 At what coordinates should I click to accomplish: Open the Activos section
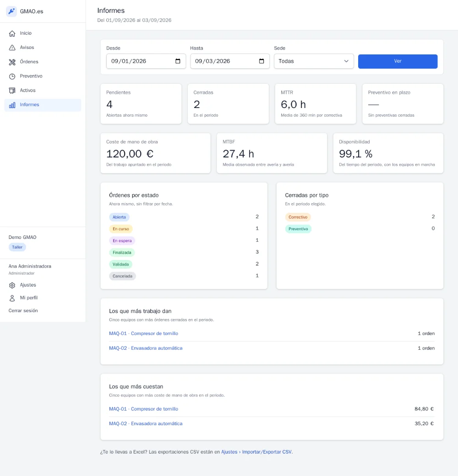pyautogui.click(x=43, y=90)
